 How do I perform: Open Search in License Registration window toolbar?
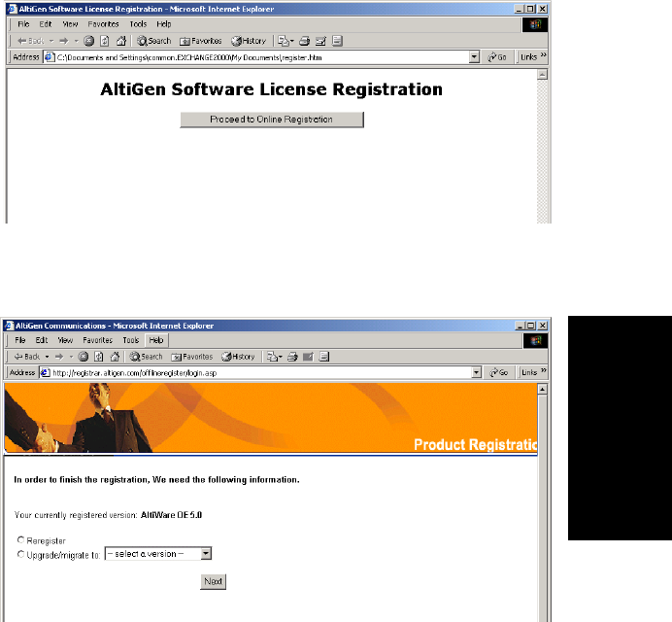point(153,41)
